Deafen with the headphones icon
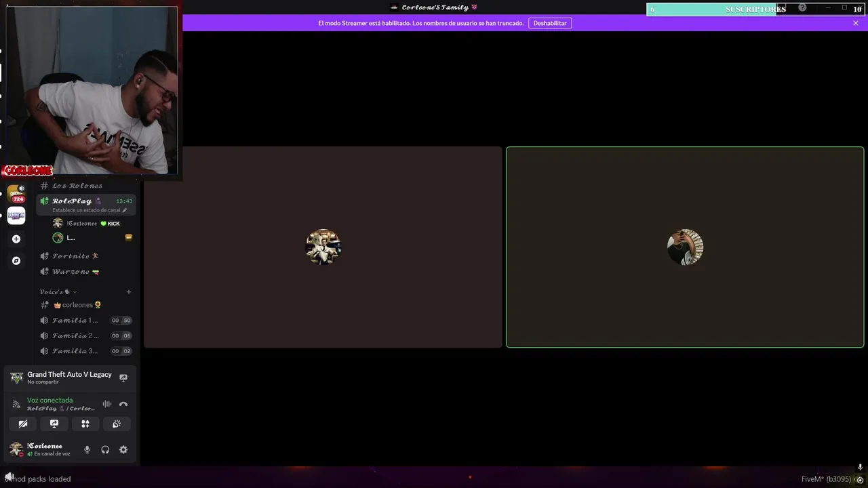Image resolution: width=868 pixels, height=488 pixels. (x=105, y=449)
